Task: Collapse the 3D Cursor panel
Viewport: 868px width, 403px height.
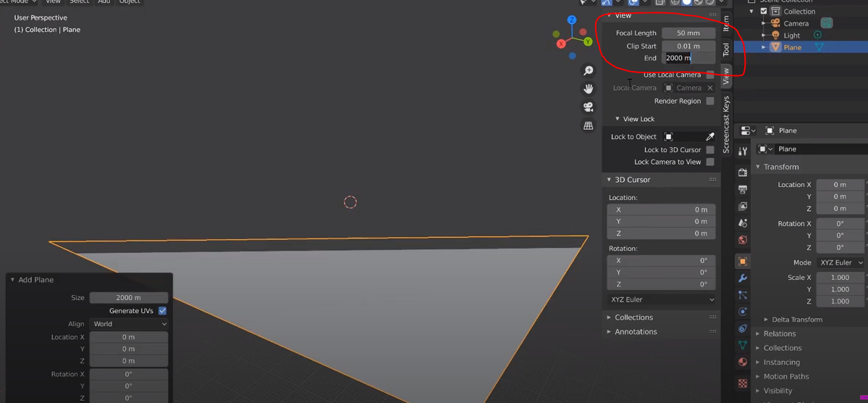Action: tap(610, 180)
